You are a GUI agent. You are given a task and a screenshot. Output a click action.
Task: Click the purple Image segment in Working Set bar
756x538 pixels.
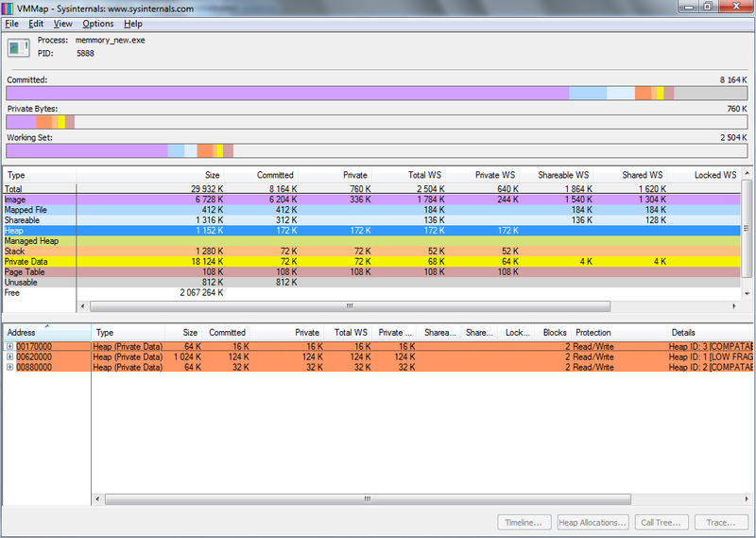tap(87, 151)
